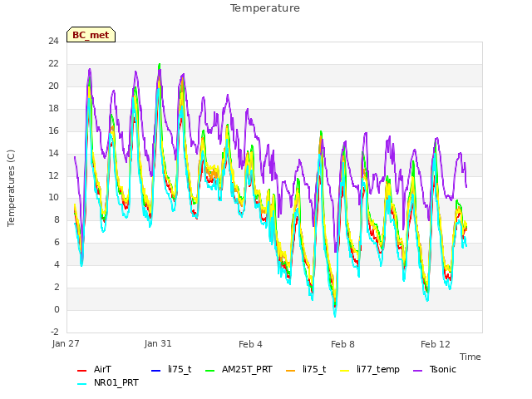Click the Time axis label

point(470,357)
